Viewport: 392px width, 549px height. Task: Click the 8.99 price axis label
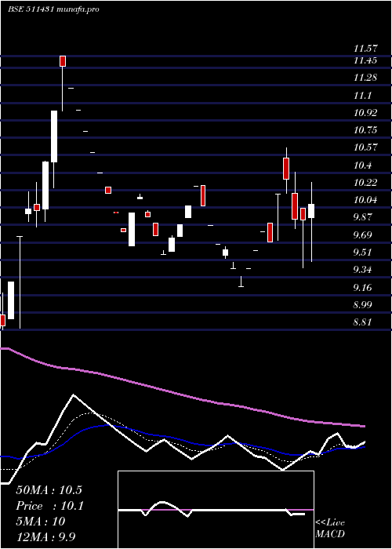362,304
